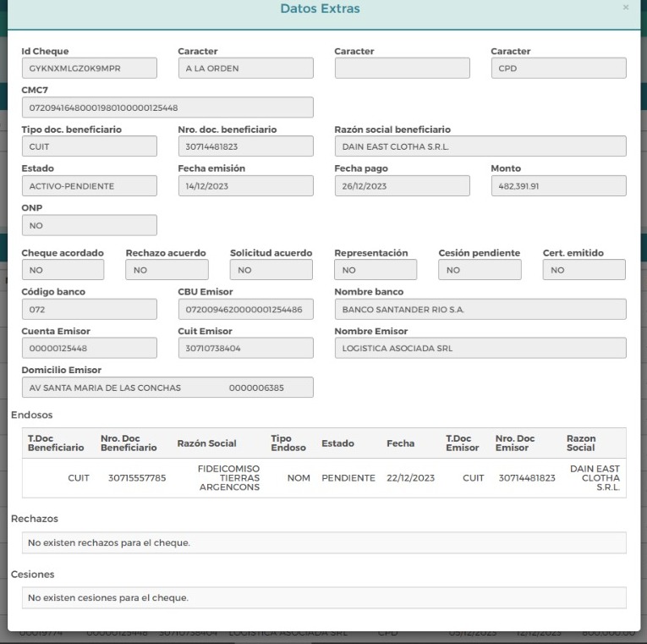Click the empty Caracter field
This screenshot has width=647, height=644.
[x=402, y=68]
